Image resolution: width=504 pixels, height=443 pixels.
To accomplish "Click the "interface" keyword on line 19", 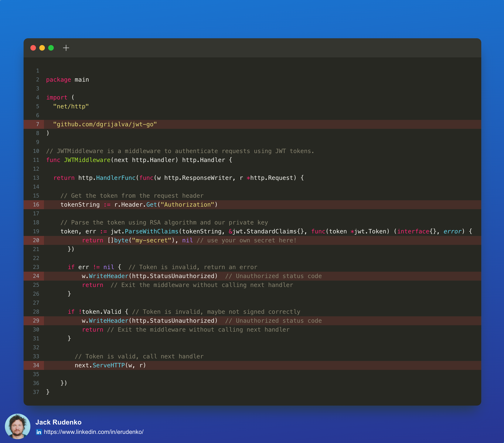I will [x=413, y=231].
